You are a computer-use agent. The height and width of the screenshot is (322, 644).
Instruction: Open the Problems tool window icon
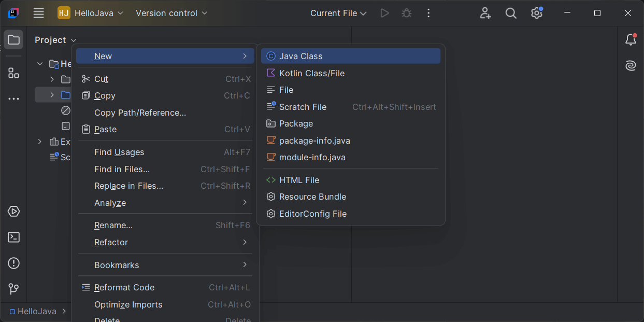point(13,263)
